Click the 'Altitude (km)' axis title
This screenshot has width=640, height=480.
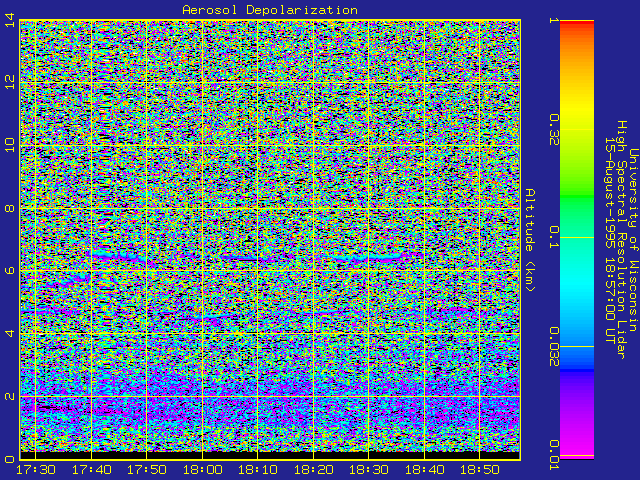point(530,240)
